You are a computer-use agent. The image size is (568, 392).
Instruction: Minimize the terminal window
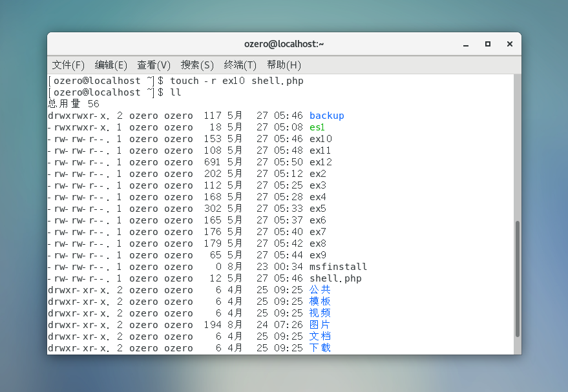[466, 44]
